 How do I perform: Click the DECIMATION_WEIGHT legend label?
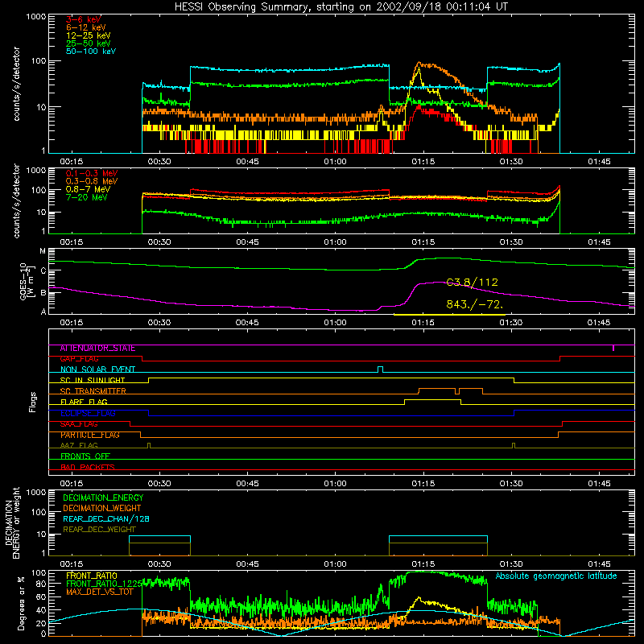click(102, 508)
